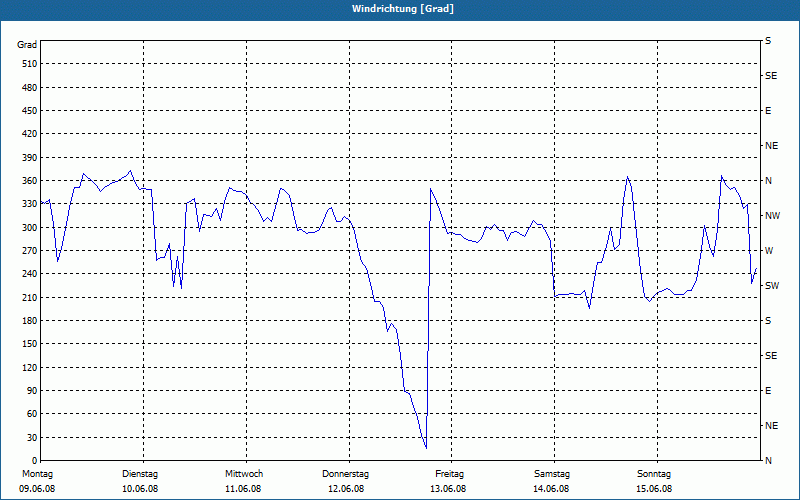Select the date 09.06.08

coord(37,489)
